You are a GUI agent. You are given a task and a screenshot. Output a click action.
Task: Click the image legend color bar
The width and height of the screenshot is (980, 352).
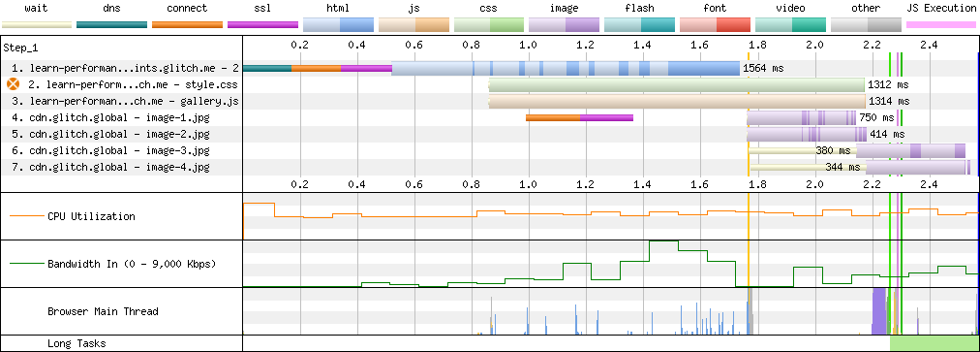[565, 24]
